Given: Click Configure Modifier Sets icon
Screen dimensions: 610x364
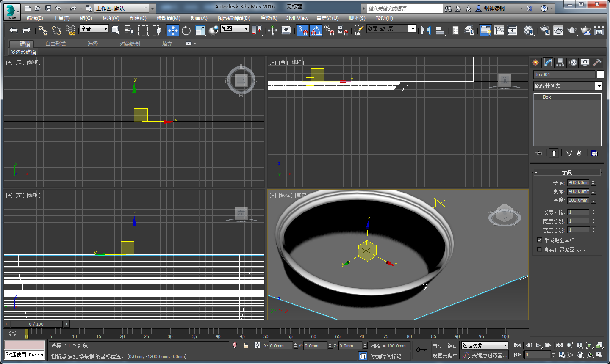Looking at the screenshot, I should [x=594, y=153].
